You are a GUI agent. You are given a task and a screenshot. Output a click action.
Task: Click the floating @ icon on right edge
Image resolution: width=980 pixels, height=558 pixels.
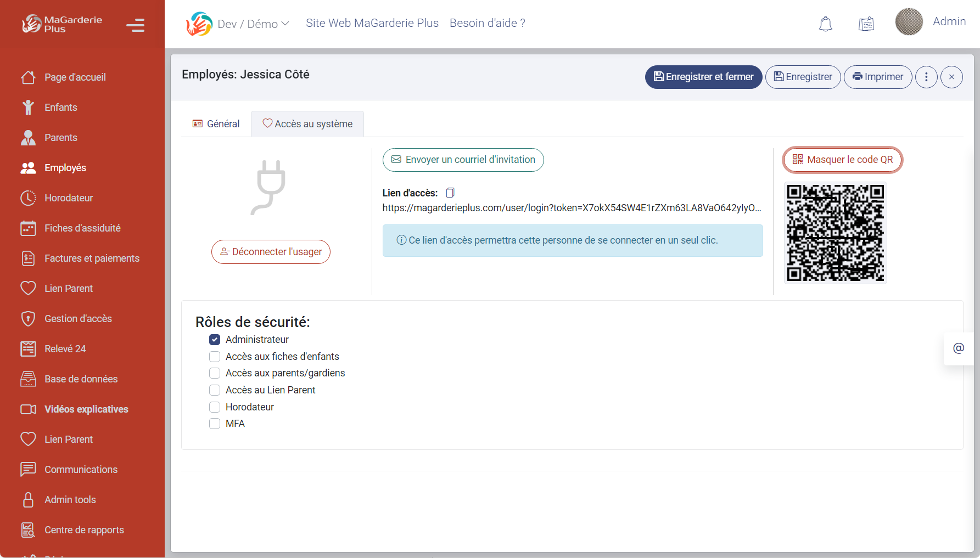click(959, 348)
